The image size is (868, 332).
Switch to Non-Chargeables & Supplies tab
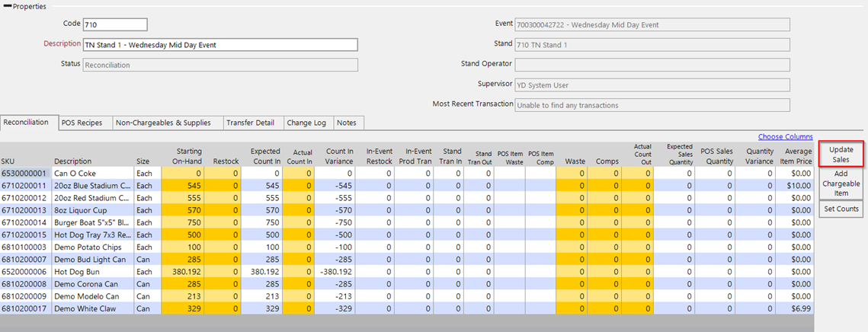click(167, 123)
